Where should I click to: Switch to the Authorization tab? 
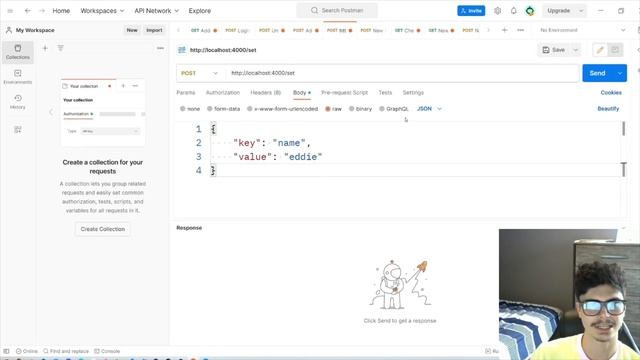click(223, 93)
